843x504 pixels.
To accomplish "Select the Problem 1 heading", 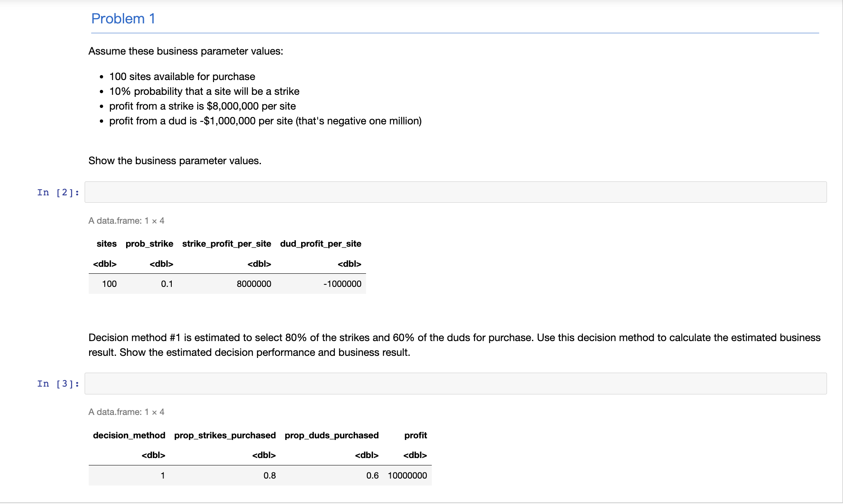I will (123, 18).
